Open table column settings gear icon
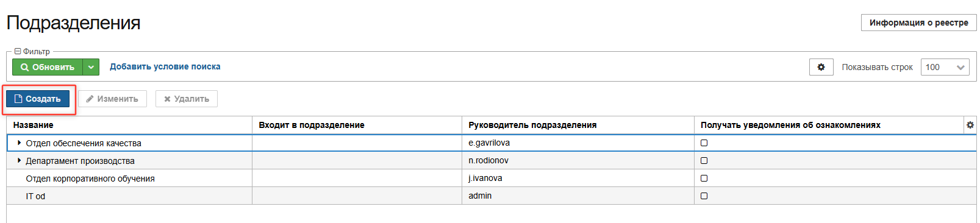The width and height of the screenshot is (980, 223). [970, 125]
